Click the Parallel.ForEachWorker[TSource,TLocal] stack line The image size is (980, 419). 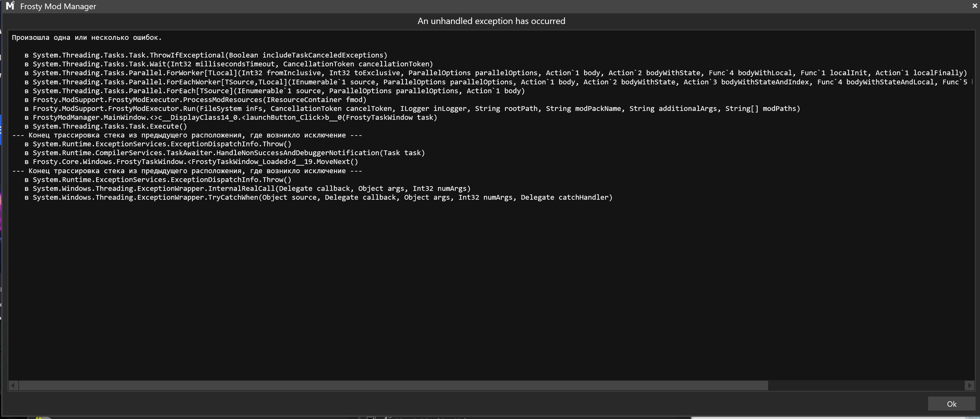pyautogui.click(x=498, y=82)
